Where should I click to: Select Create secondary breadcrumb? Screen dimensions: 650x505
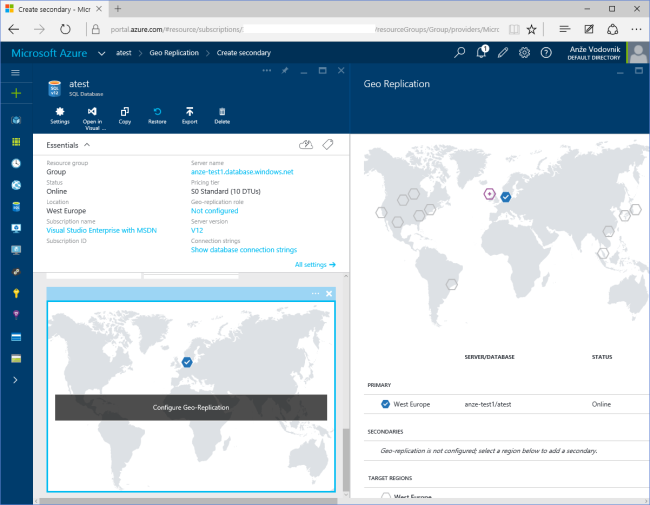(x=244, y=53)
